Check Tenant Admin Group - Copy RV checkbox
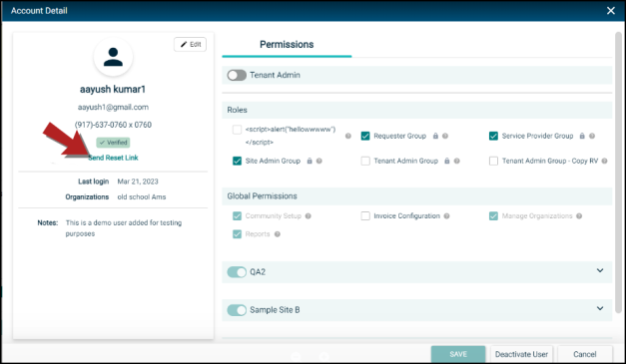This screenshot has width=626, height=364. 493,162
